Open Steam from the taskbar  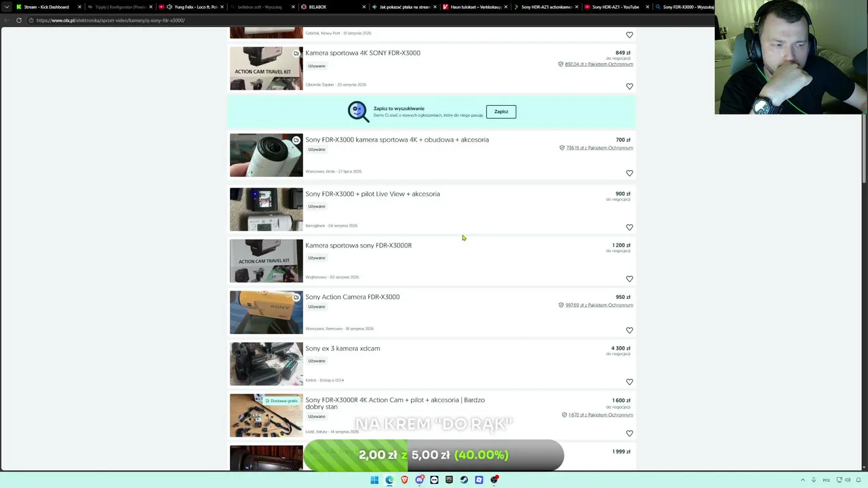click(464, 480)
